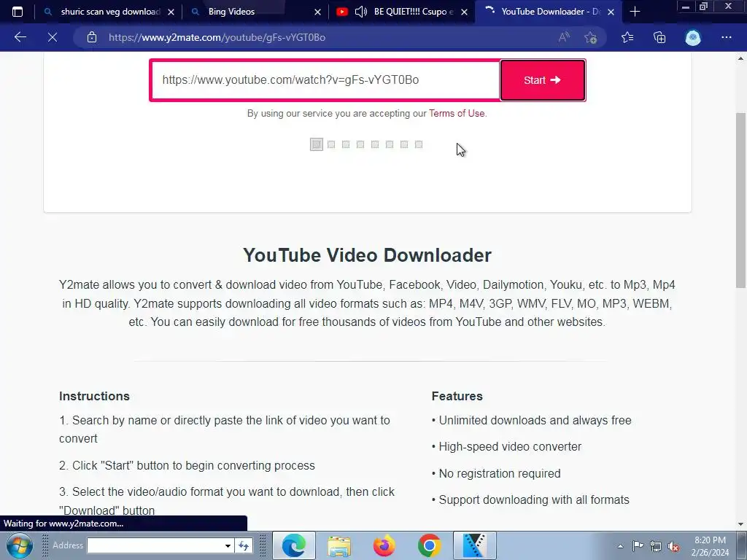Click the page vertical scrollbar thumb
747x560 pixels.
point(740,200)
